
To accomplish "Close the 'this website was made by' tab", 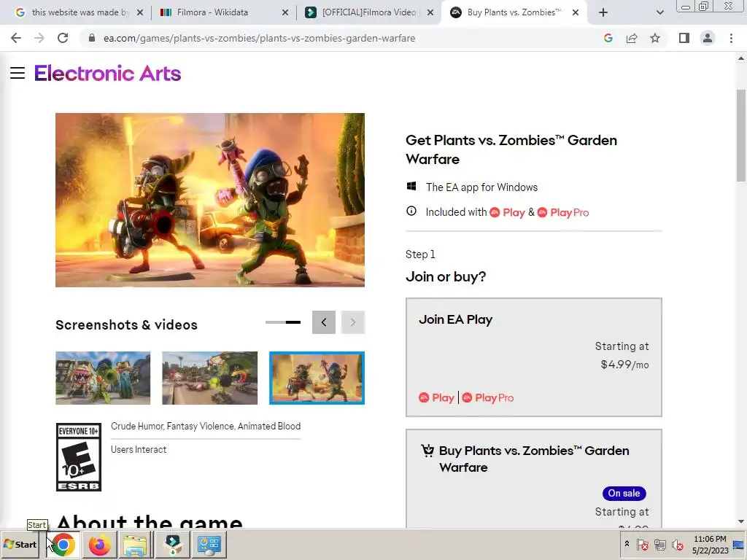I will [x=139, y=12].
